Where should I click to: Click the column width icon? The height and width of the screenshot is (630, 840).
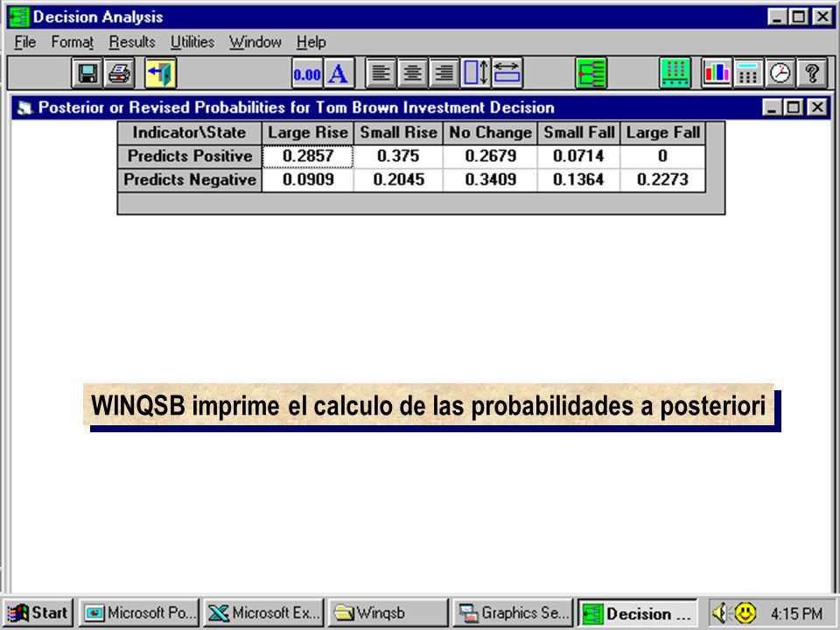[x=507, y=73]
